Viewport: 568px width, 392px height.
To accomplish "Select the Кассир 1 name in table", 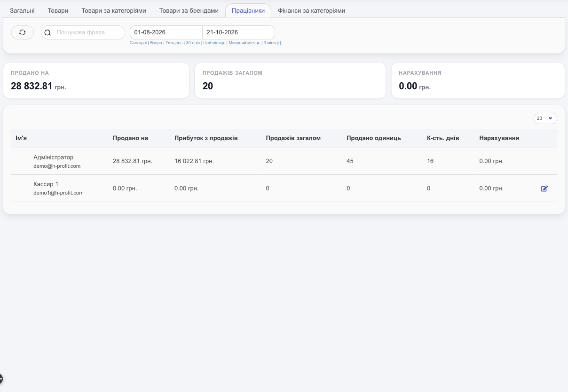I will point(46,184).
